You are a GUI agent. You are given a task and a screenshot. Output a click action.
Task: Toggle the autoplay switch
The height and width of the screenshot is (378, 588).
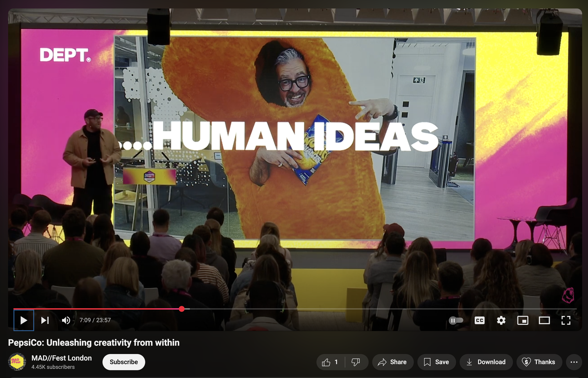456,320
